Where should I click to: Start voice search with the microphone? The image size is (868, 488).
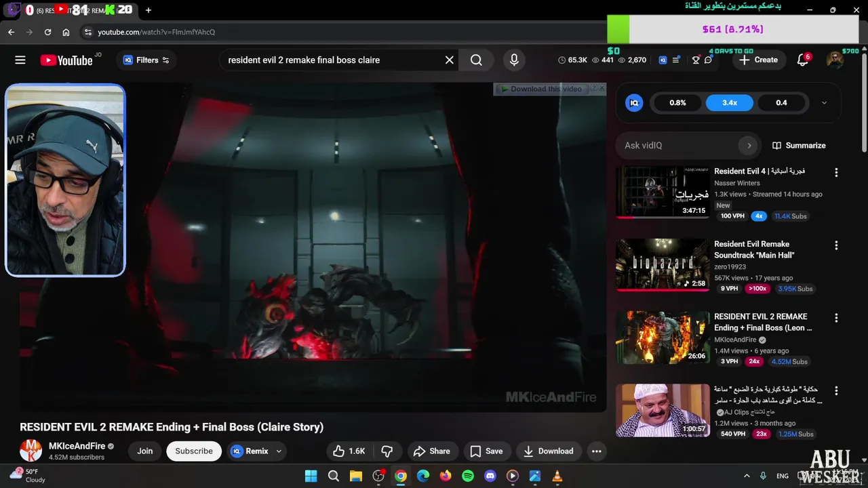click(x=514, y=60)
